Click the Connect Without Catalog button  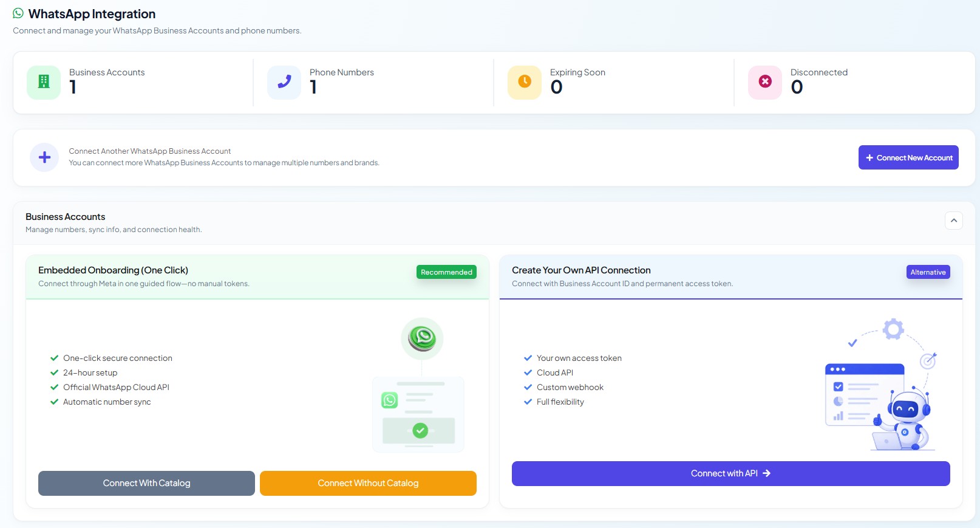click(x=368, y=483)
